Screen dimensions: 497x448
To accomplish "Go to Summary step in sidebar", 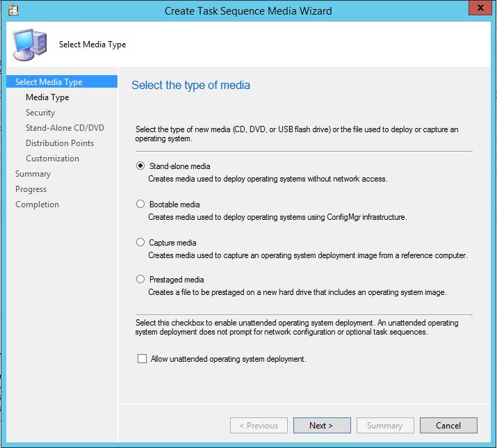I will [x=33, y=174].
